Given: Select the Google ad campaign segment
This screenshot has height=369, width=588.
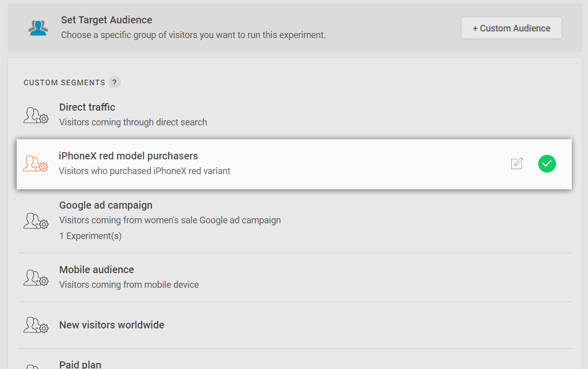Looking at the screenshot, I should coord(106,205).
